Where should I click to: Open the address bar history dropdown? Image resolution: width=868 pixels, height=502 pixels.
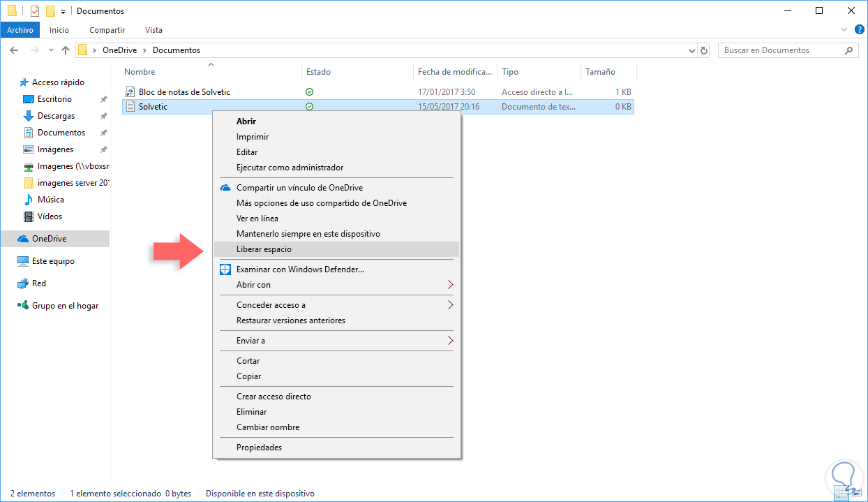tap(692, 50)
